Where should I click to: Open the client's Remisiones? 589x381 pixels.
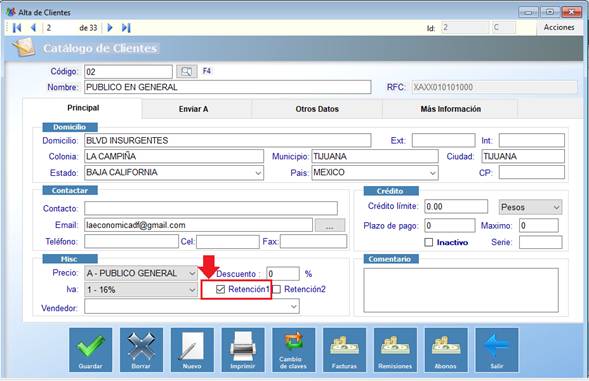[395, 350]
